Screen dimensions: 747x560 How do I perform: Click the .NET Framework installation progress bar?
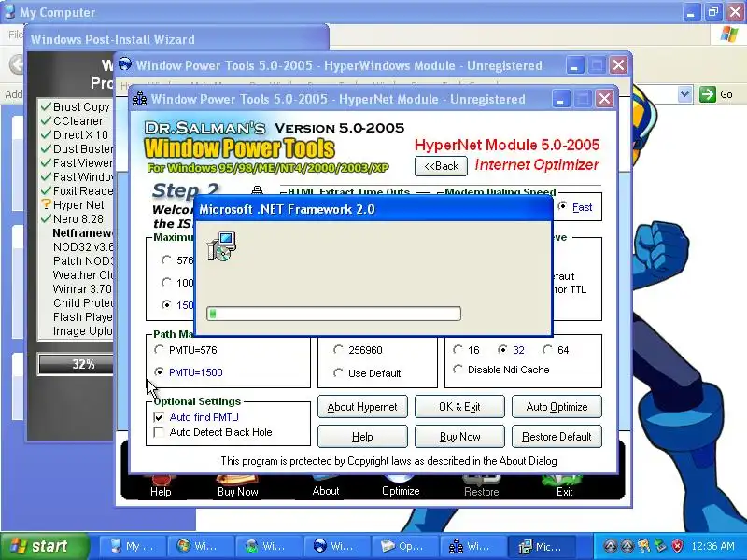pos(334,314)
